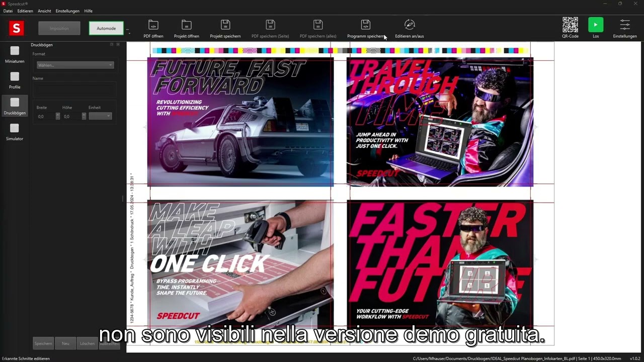Image resolution: width=644 pixels, height=362 pixels.
Task: Select the Druckbögen sidebar panel
Action: point(15,106)
